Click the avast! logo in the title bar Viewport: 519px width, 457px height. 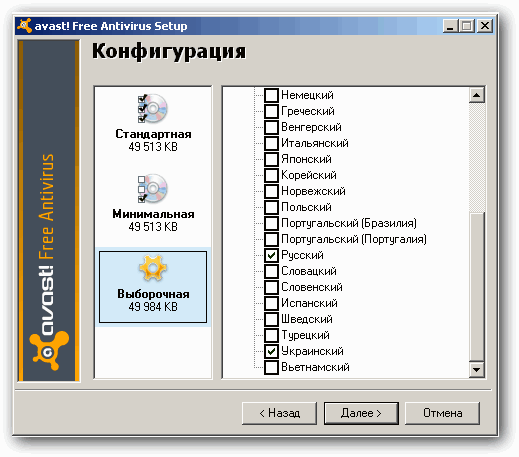click(x=24, y=26)
